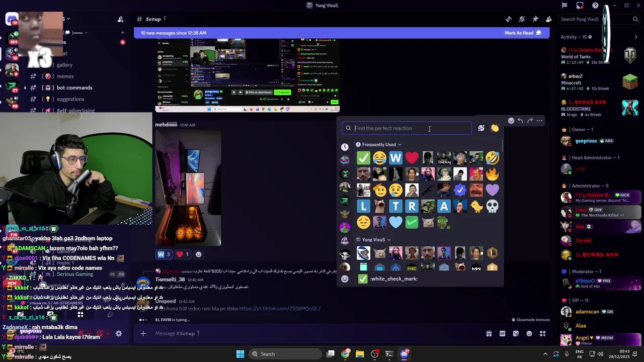Image resolution: width=644 pixels, height=362 pixels.
Task: Choose the saluting face emoji
Action: click(x=379, y=190)
